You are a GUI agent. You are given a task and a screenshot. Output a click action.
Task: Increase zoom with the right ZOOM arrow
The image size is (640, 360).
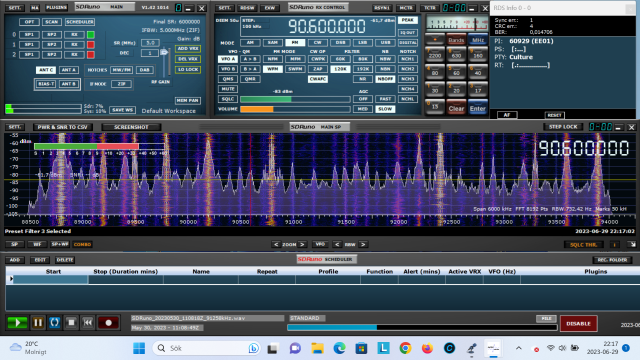pos(302,244)
